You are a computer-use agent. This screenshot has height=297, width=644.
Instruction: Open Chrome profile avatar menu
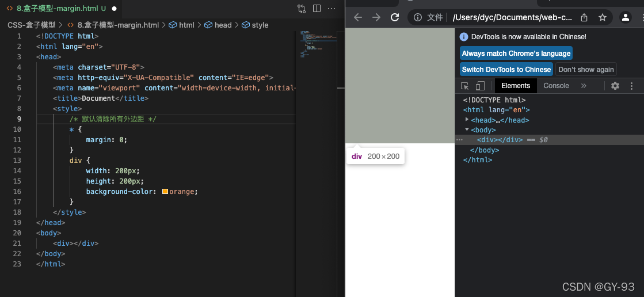[x=626, y=17]
